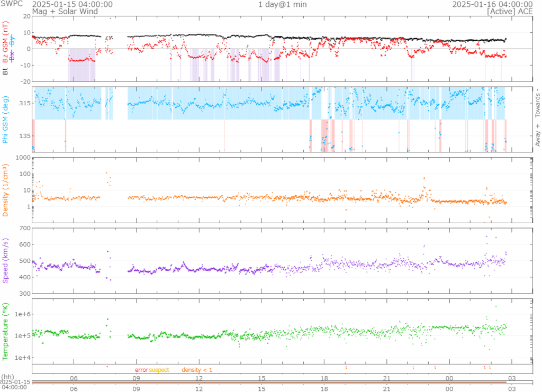Screen dimensions: 542x392
Task: Click the red error legend entry
Action: point(141,370)
